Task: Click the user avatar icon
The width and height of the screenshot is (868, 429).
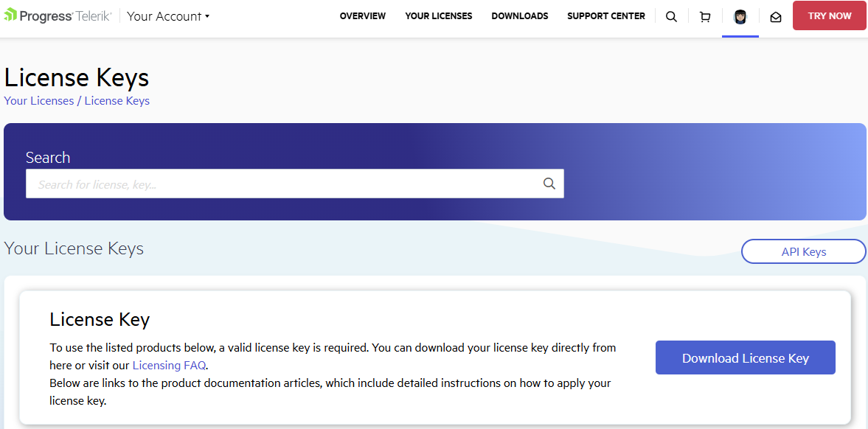Action: pyautogui.click(x=740, y=15)
